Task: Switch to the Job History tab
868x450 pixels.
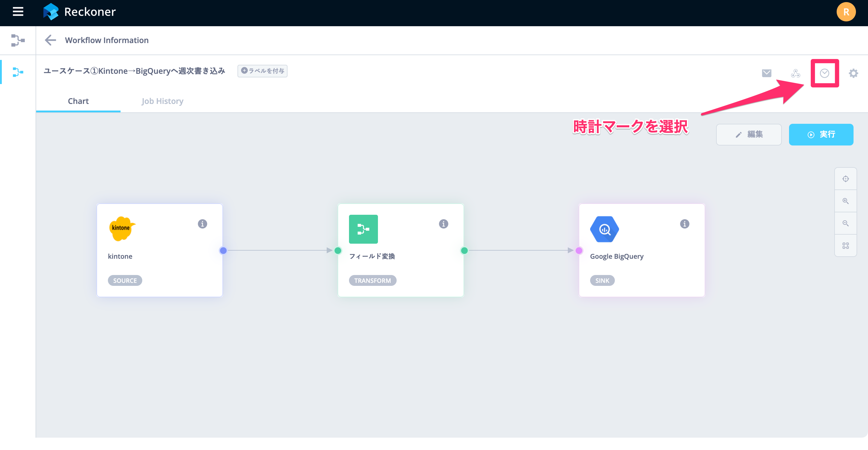Action: pyautogui.click(x=162, y=101)
